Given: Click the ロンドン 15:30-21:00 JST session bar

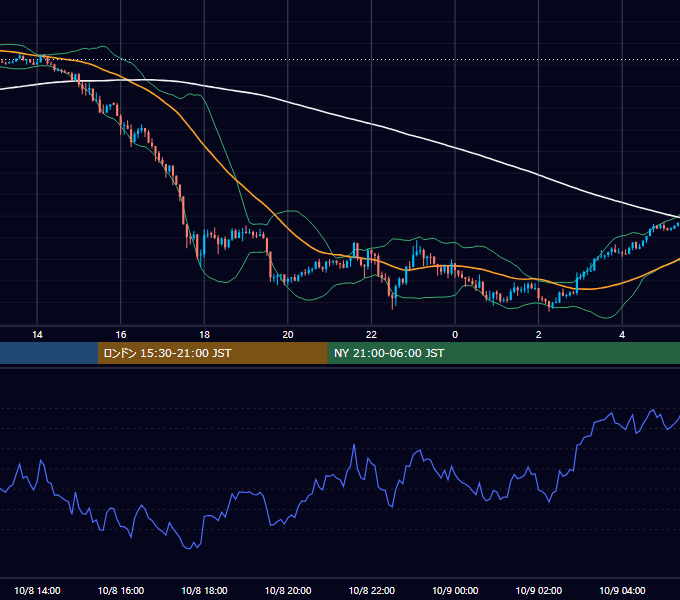Looking at the screenshot, I should (x=212, y=353).
